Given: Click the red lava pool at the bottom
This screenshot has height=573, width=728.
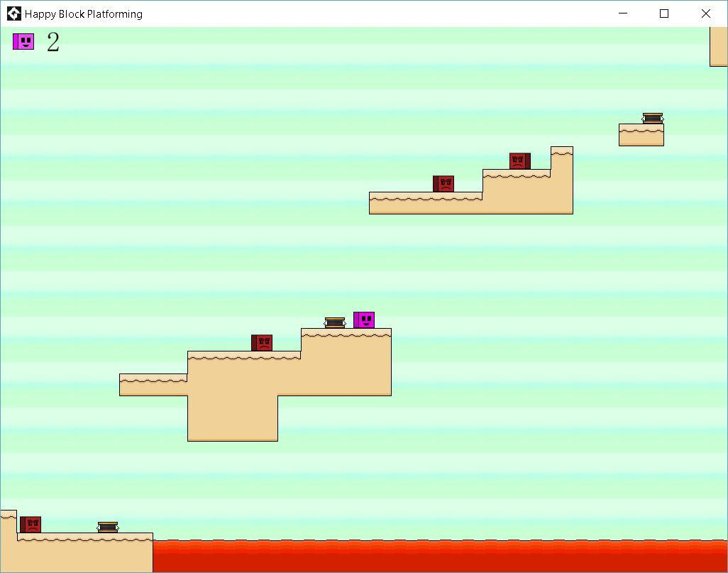Looking at the screenshot, I should 440,556.
